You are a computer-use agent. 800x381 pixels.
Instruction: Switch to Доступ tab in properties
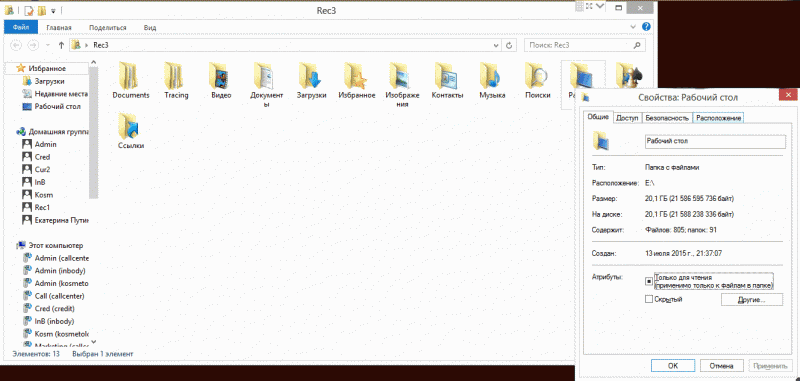(627, 118)
